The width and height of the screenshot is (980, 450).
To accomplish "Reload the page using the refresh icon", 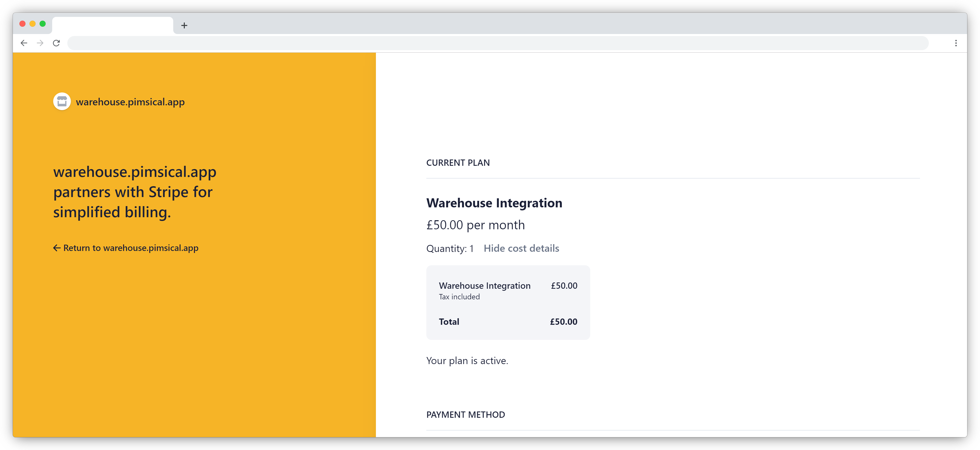I will click(x=56, y=43).
